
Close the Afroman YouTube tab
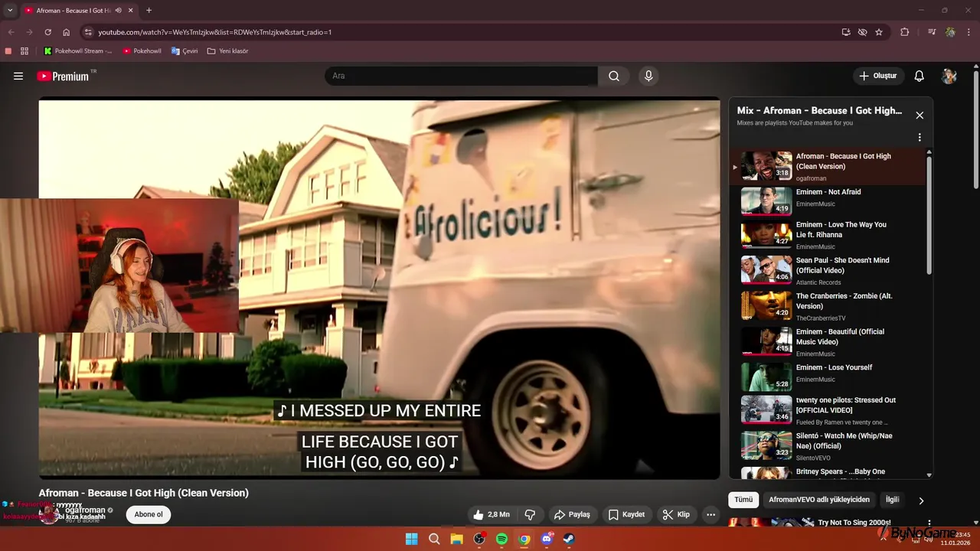[x=130, y=11]
